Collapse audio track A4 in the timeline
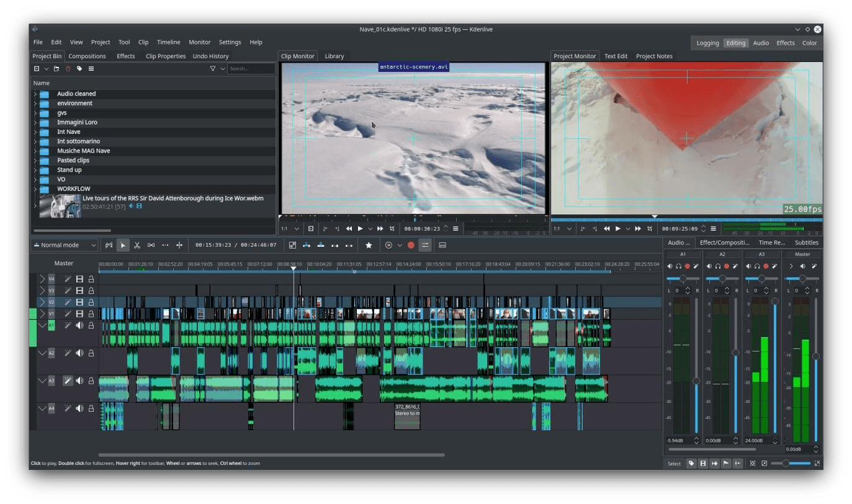The height and width of the screenshot is (504, 852). coord(42,409)
